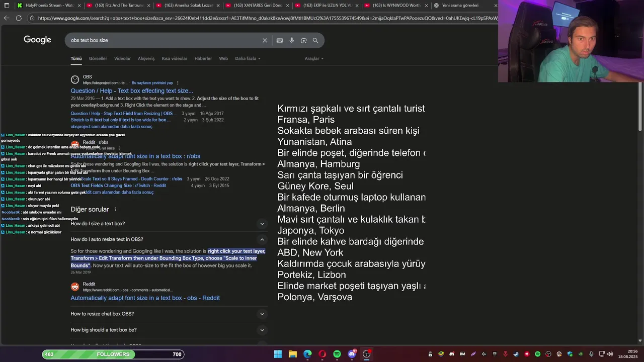Open the Daha fazla dropdown

click(x=248, y=58)
